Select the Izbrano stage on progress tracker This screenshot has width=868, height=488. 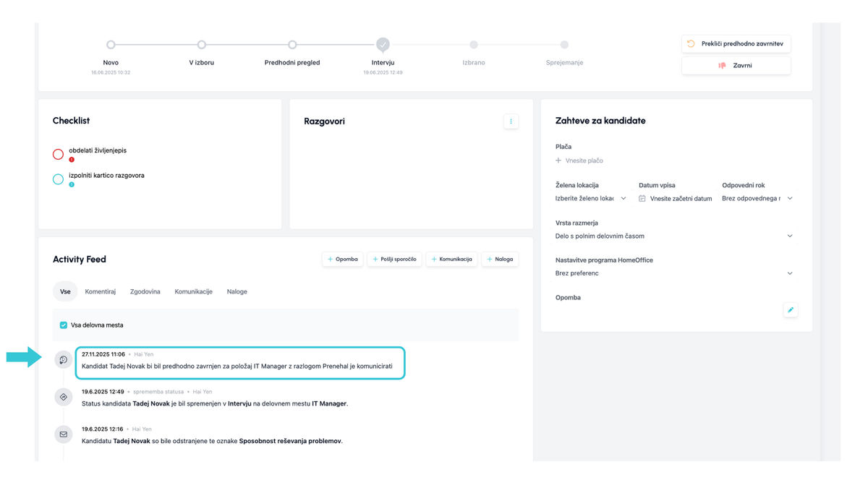pos(474,46)
